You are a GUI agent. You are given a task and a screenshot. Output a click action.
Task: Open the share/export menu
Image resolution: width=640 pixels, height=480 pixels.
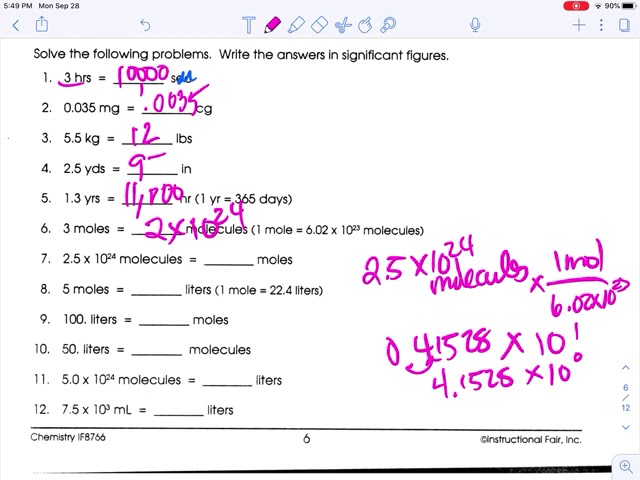tap(42, 24)
